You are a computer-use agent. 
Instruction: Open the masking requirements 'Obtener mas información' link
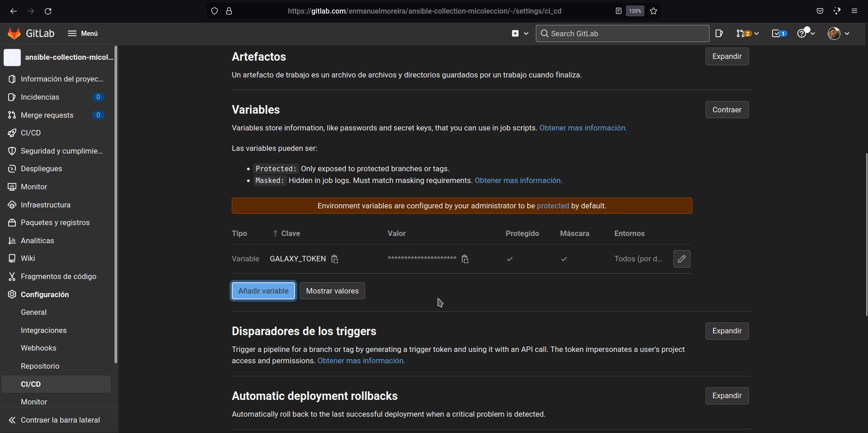[x=518, y=180]
